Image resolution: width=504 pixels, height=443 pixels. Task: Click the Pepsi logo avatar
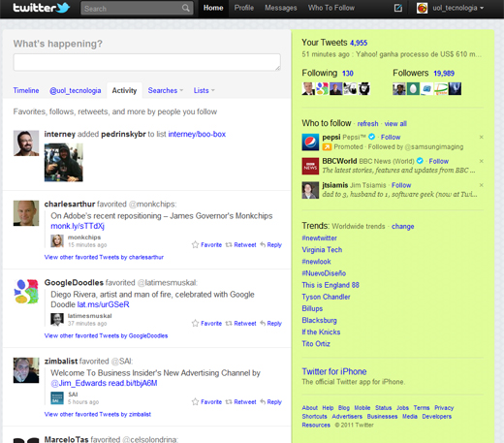[x=310, y=142]
